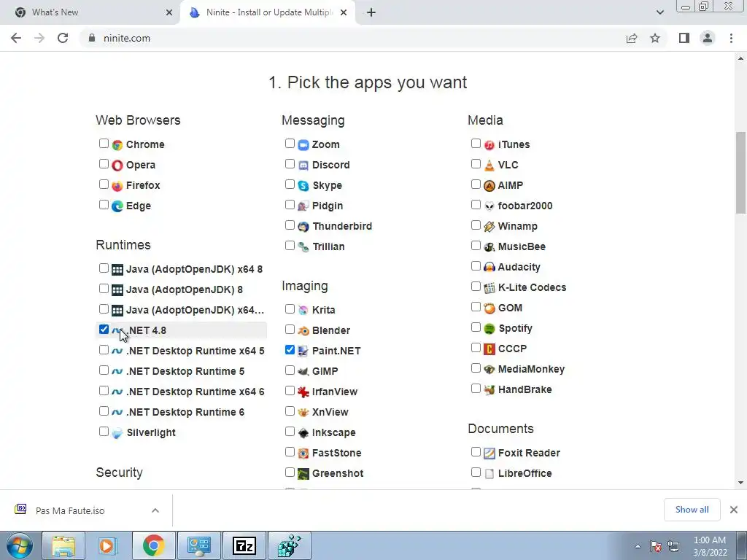Close the What's New tab
The height and width of the screenshot is (560, 747).
pyautogui.click(x=169, y=12)
